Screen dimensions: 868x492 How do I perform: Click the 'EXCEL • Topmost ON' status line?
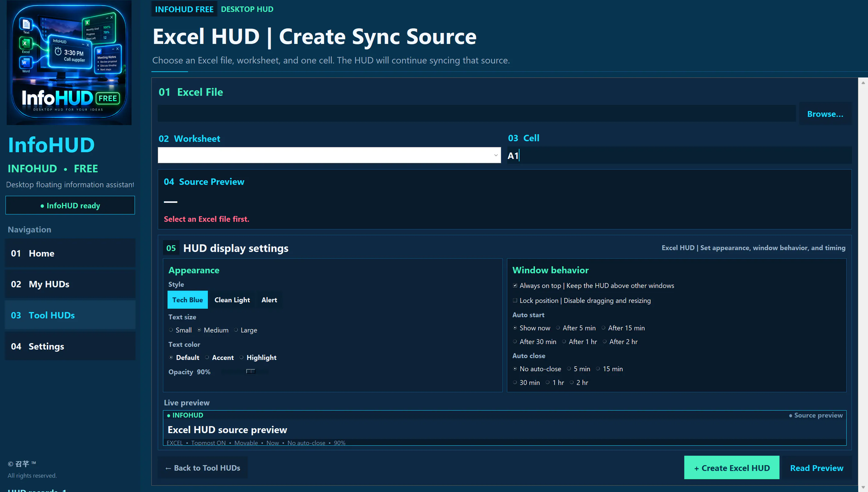tap(256, 443)
